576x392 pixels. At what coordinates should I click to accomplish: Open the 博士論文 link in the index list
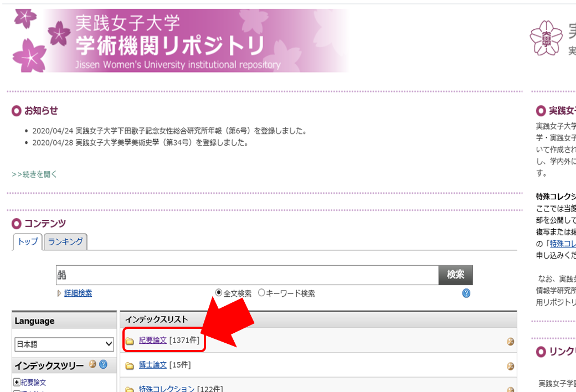coord(153,365)
